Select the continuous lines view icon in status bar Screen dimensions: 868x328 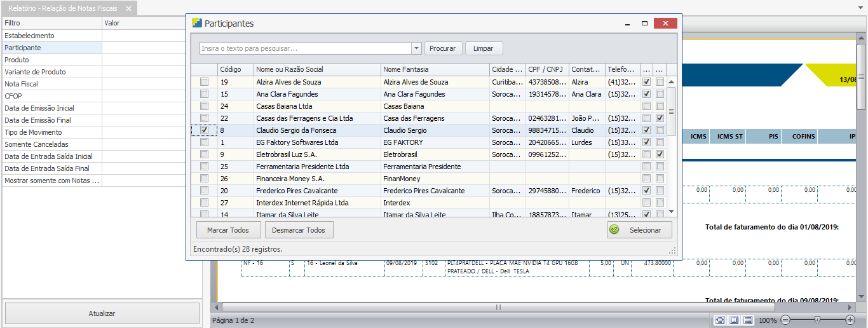tap(748, 320)
